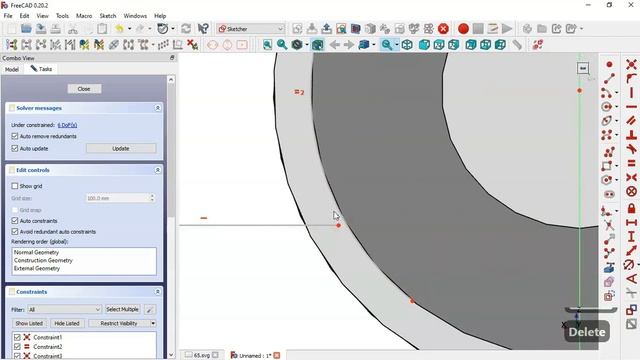Click the Select Multiple button
Image resolution: width=640 pixels, height=360 pixels.
point(122,309)
